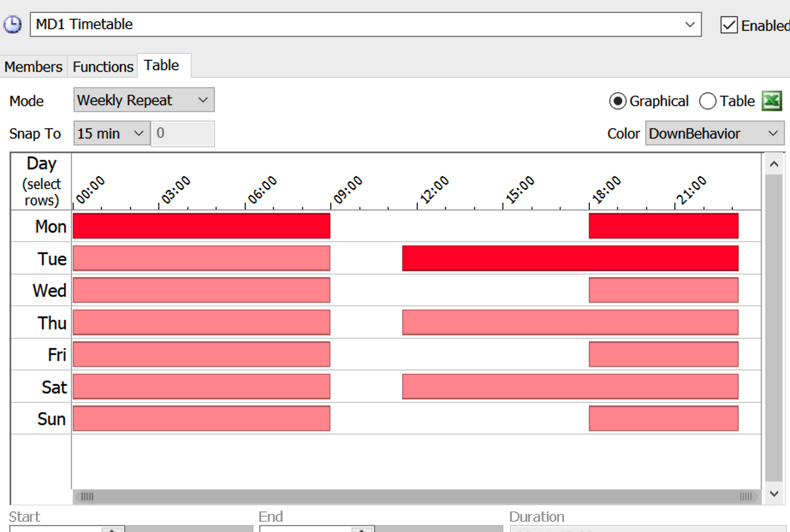Image resolution: width=790 pixels, height=532 pixels.
Task: Click the horizontal timeline scrollbar
Action: [x=416, y=497]
